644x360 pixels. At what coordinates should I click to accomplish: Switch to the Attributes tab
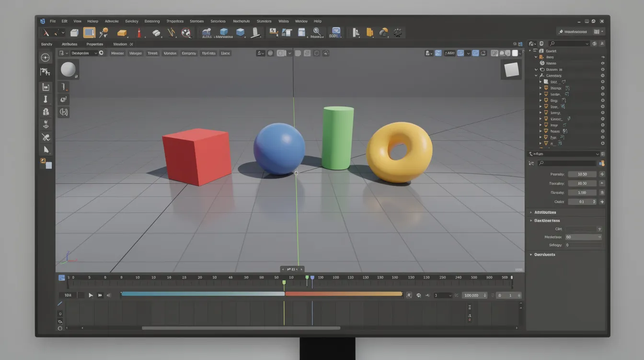point(69,44)
